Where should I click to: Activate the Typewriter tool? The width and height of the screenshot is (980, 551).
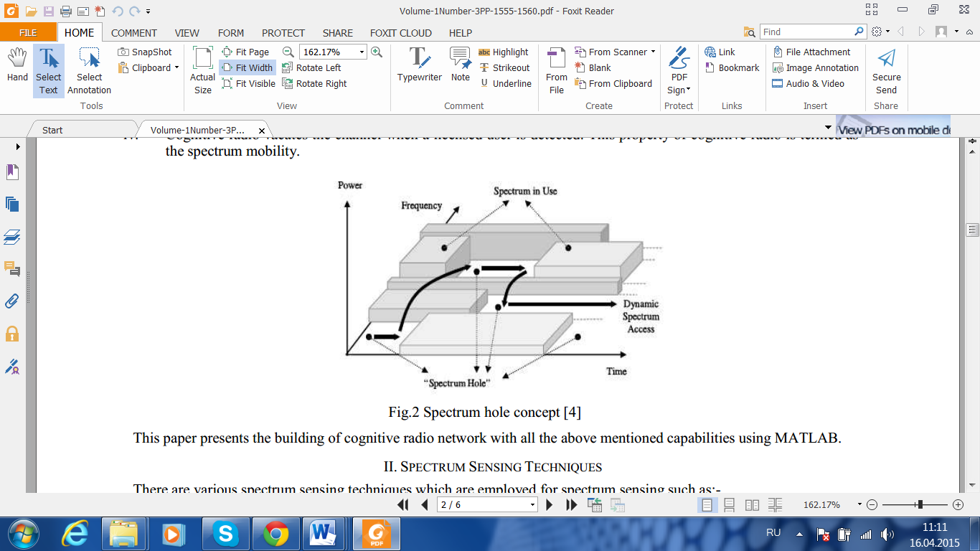coord(419,65)
